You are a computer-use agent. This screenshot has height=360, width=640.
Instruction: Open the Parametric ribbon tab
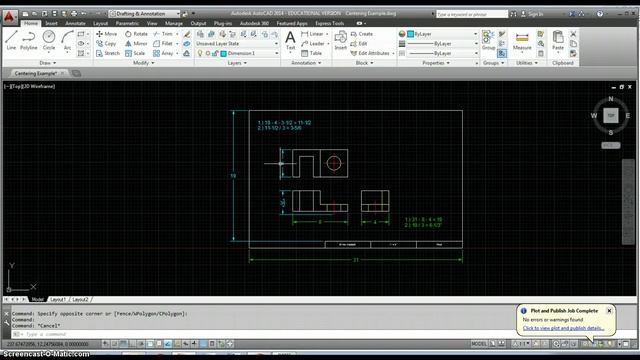pos(127,23)
